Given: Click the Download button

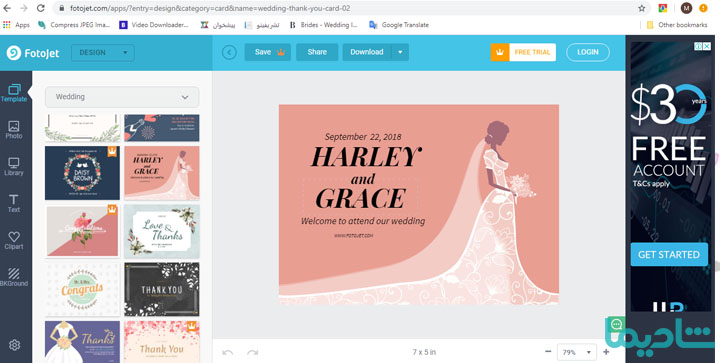Looking at the screenshot, I should (367, 52).
